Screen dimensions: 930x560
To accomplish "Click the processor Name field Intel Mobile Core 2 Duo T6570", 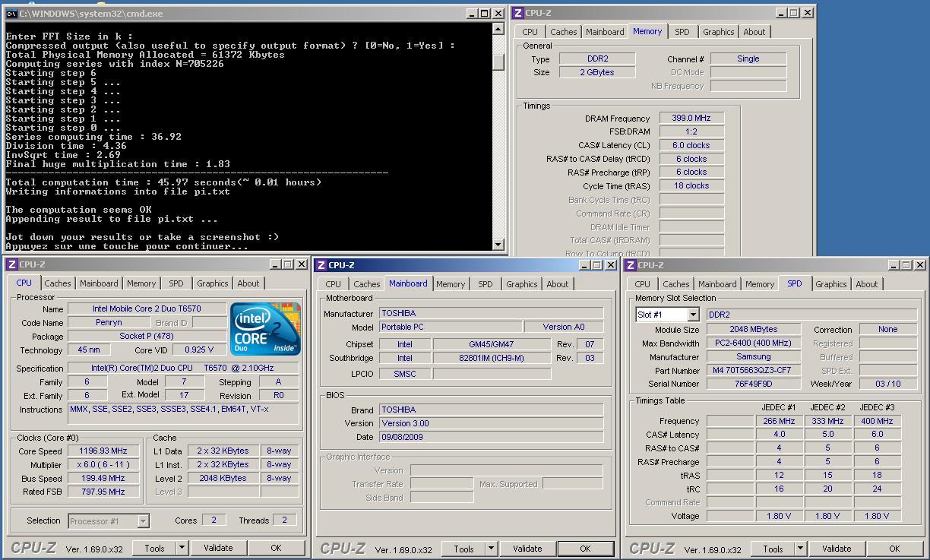I will point(147,308).
